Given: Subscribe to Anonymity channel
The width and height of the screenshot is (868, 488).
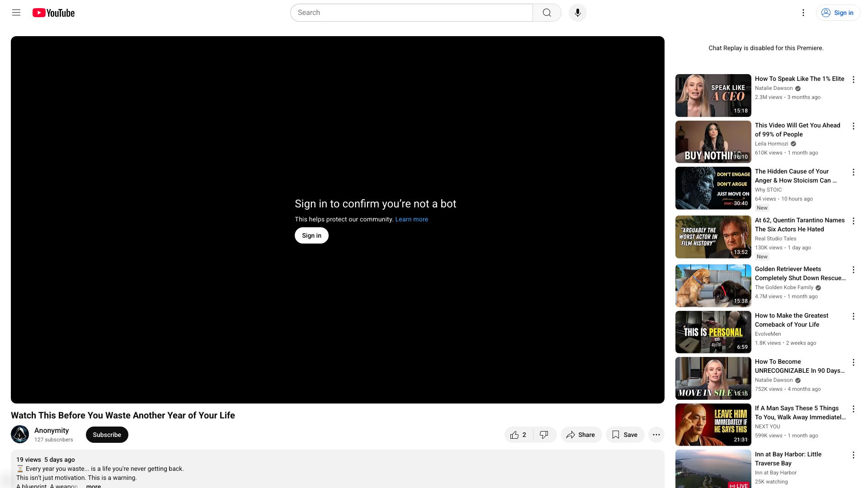Looking at the screenshot, I should click(x=107, y=435).
